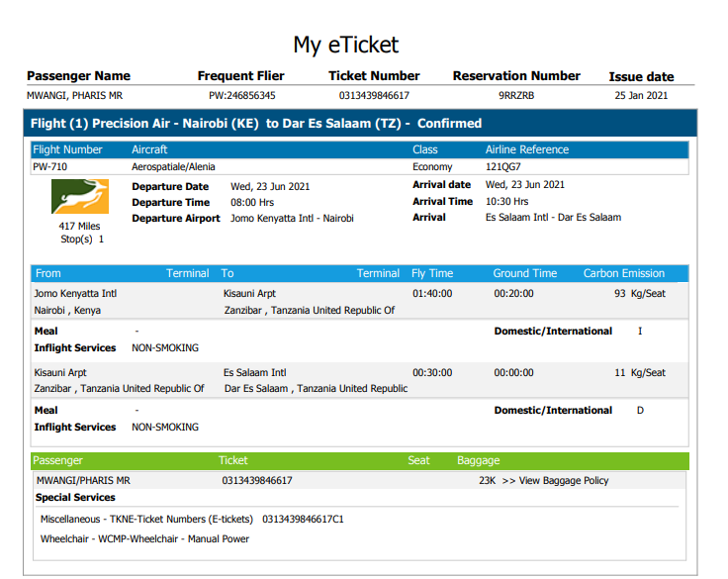Select fly time 00:30:00
This screenshot has height=579, width=728.
(x=432, y=373)
